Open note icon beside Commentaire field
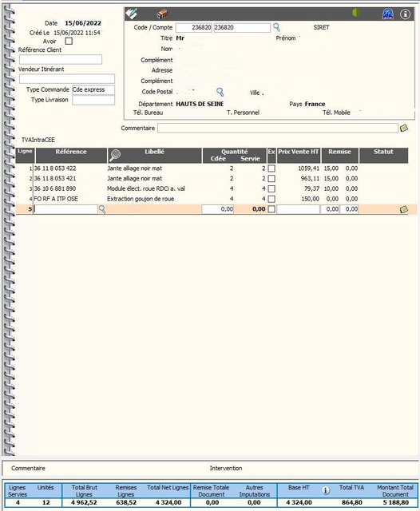 click(404, 128)
